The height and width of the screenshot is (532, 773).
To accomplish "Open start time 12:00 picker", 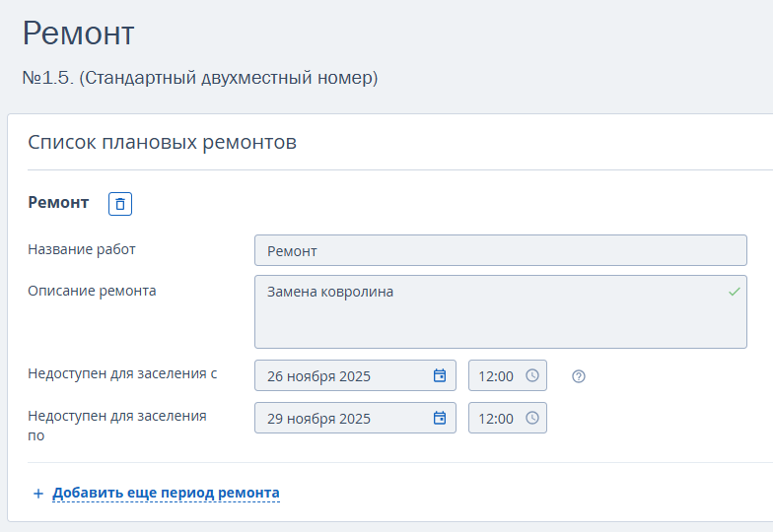I will click(x=496, y=375).
